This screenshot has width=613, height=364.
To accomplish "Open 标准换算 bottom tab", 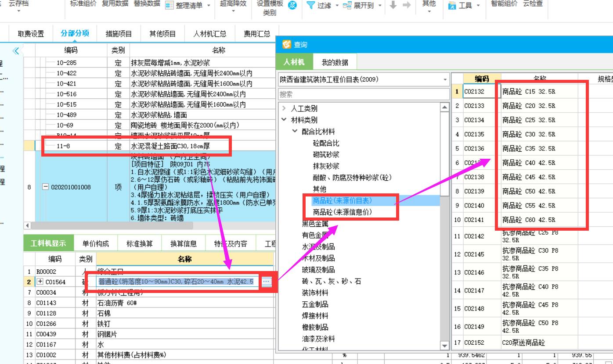I will coord(140,244).
